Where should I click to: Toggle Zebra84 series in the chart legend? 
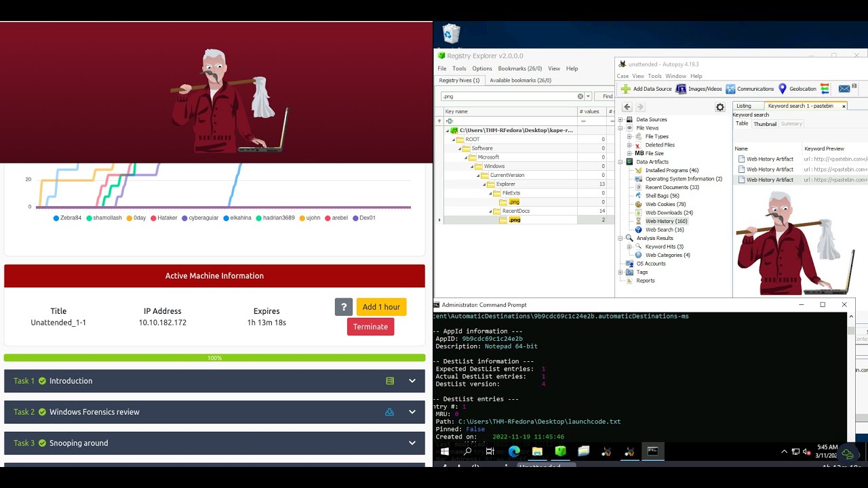tap(67, 218)
